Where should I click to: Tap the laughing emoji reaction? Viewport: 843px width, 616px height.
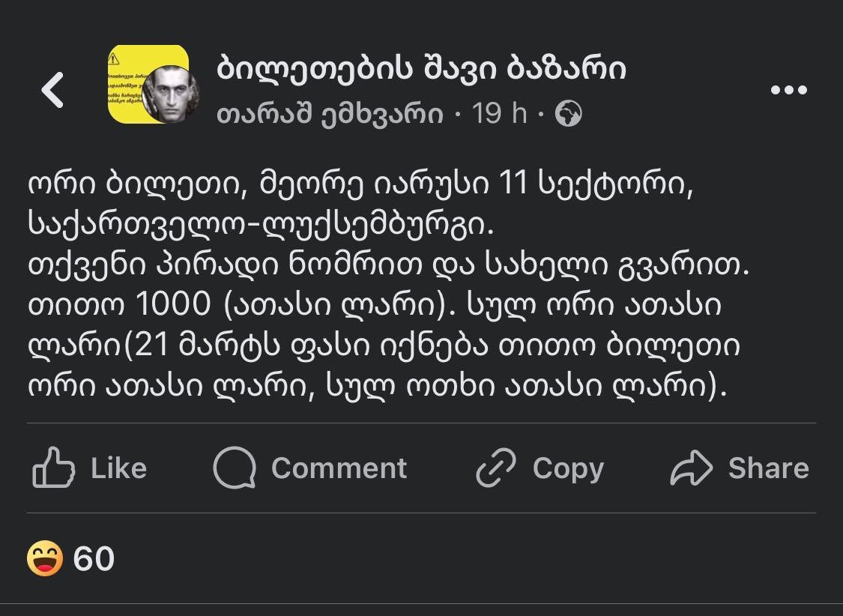pos(44,559)
